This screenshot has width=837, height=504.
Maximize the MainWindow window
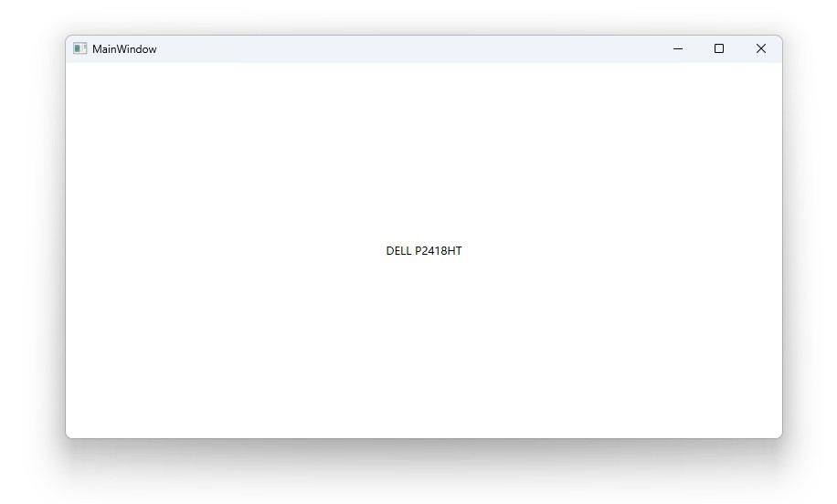pyautogui.click(x=719, y=48)
